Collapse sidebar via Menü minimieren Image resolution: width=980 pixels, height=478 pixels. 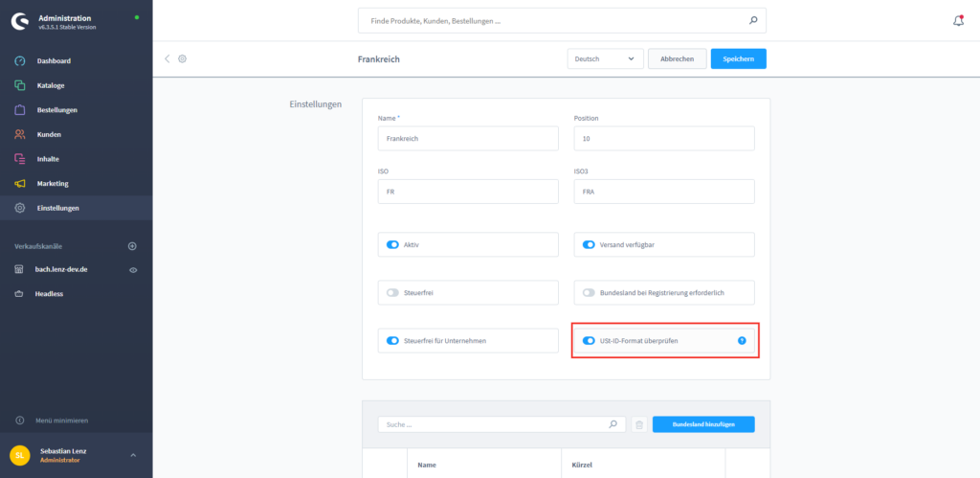(62, 420)
